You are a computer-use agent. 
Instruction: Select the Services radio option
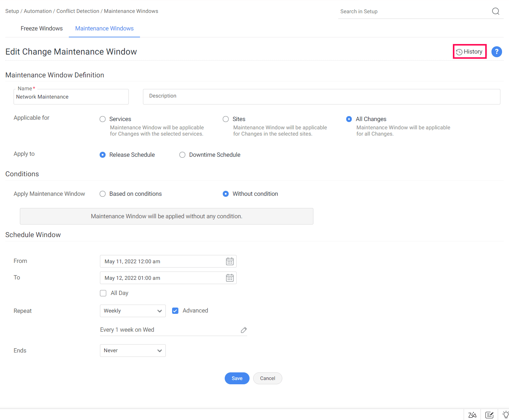point(103,119)
